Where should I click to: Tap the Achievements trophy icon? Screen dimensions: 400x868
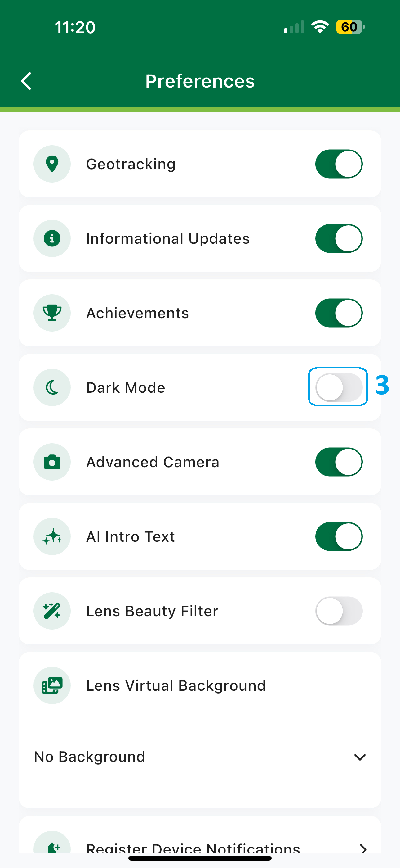pyautogui.click(x=52, y=313)
